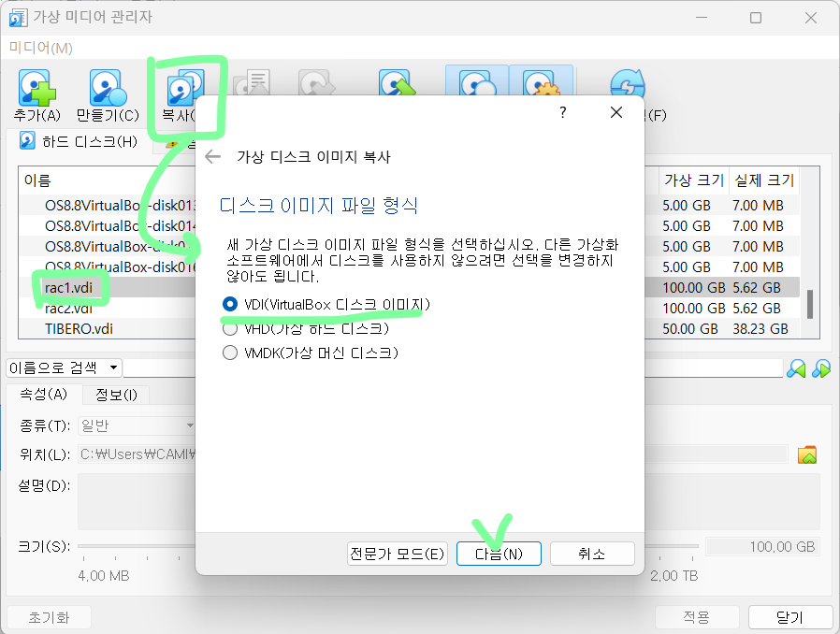
Task: Click the 적용 apply button
Action: coord(697,617)
